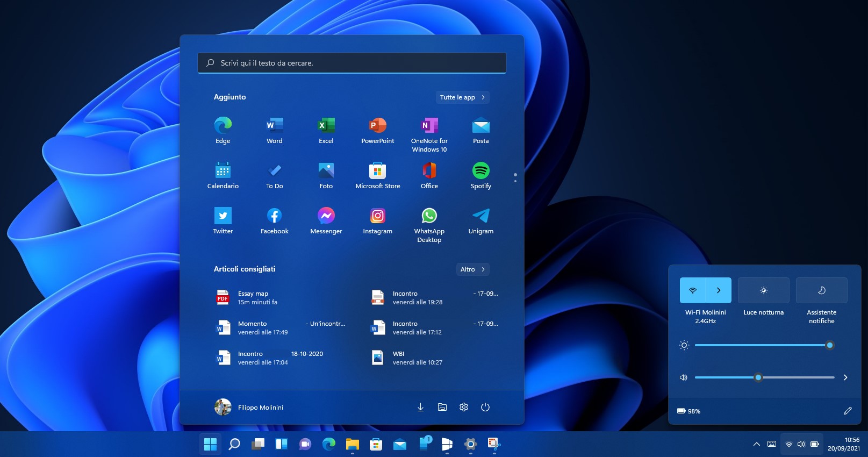Open the Calendario app
Viewport: 868px width, 457px height.
(223, 176)
